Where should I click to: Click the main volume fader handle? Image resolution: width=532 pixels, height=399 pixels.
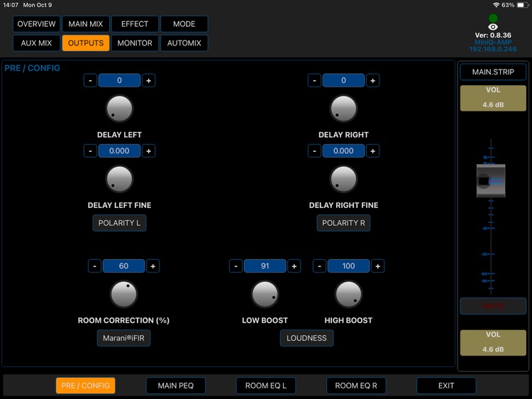[x=491, y=180]
